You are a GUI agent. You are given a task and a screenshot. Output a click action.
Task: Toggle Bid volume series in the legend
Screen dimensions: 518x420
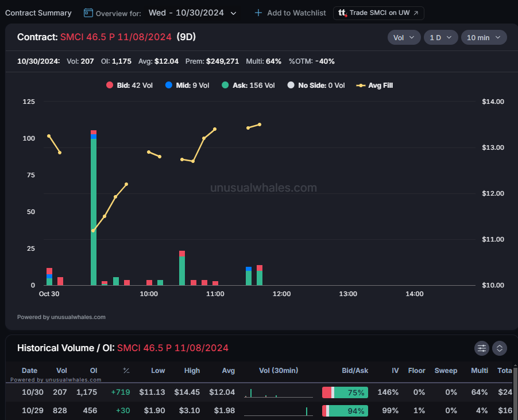click(130, 85)
